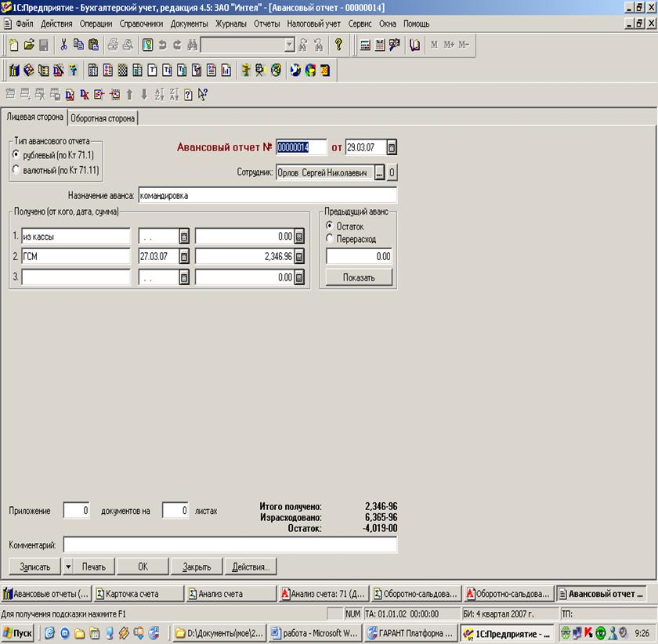Click the Windows 'Пуск' start button
This screenshot has width=658, height=644.
coord(18,632)
